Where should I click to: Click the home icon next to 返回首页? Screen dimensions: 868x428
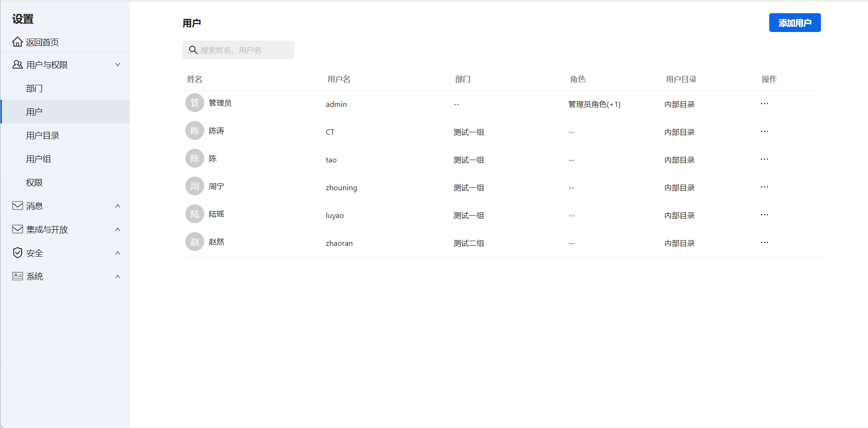17,41
